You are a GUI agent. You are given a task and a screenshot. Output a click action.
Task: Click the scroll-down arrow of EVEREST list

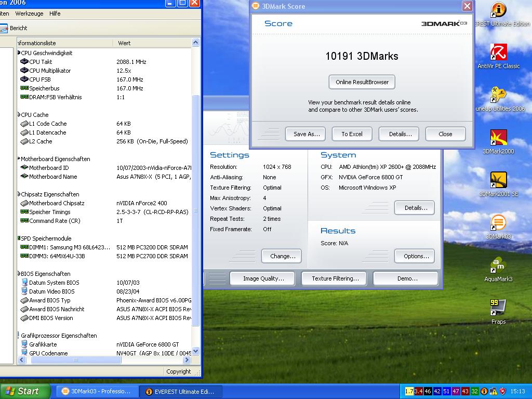tap(196, 351)
